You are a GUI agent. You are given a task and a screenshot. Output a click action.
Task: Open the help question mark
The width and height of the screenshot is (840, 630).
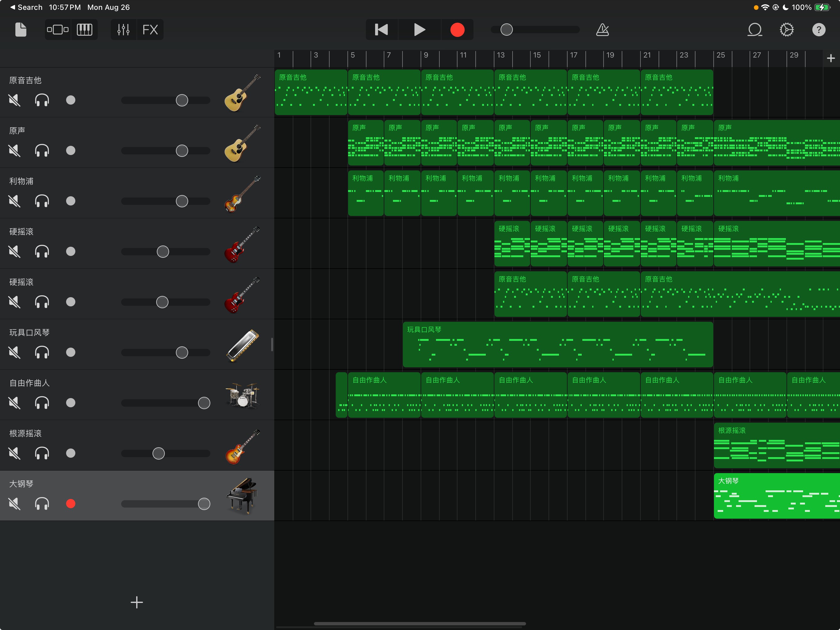tap(818, 30)
